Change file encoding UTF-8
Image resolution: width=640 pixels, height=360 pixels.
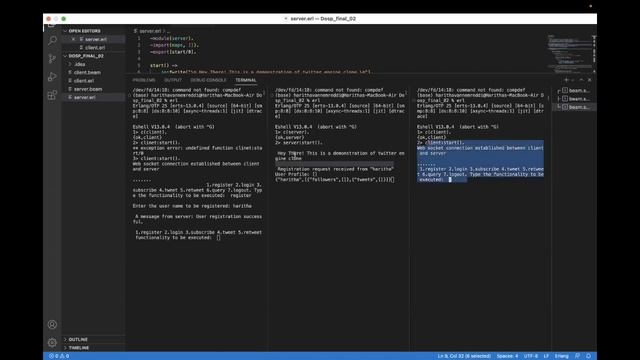point(531,356)
